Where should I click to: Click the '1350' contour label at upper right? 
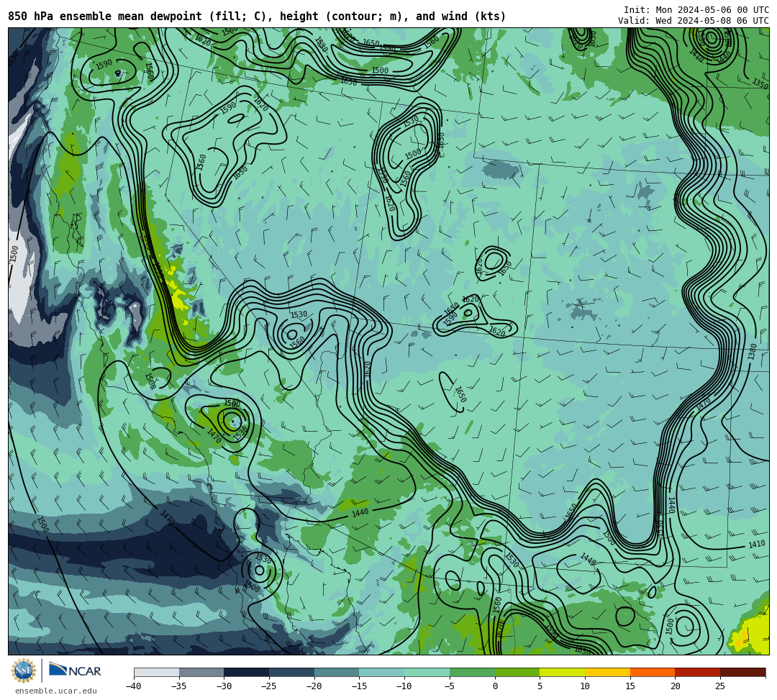760,83
